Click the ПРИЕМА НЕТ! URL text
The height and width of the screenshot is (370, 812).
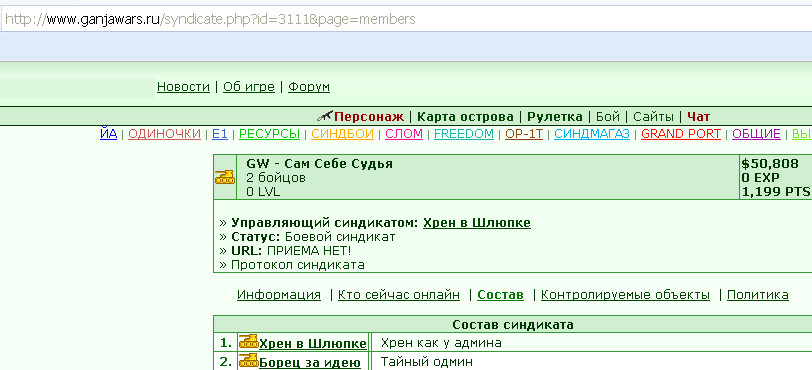tap(309, 251)
